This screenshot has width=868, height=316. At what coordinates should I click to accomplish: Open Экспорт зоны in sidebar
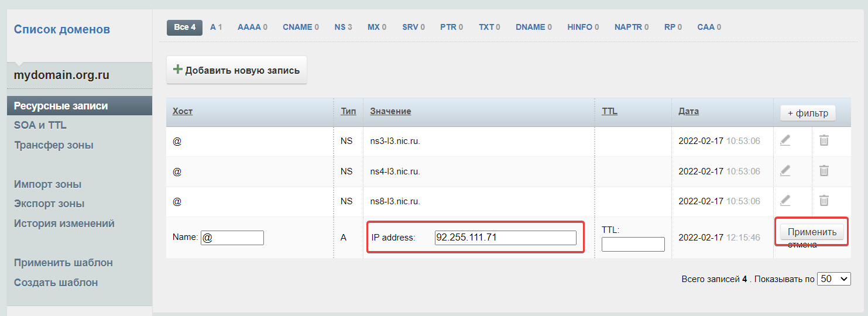click(49, 204)
